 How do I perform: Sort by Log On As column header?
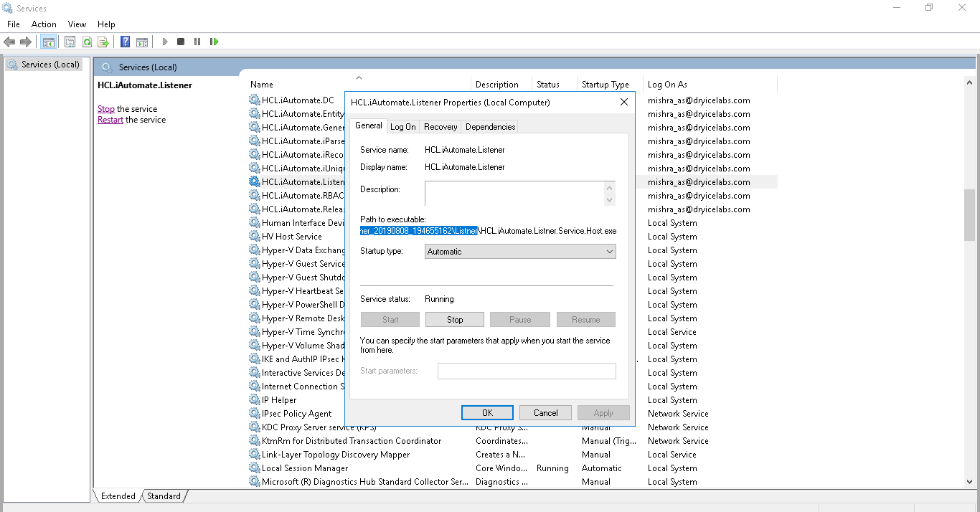click(x=710, y=85)
